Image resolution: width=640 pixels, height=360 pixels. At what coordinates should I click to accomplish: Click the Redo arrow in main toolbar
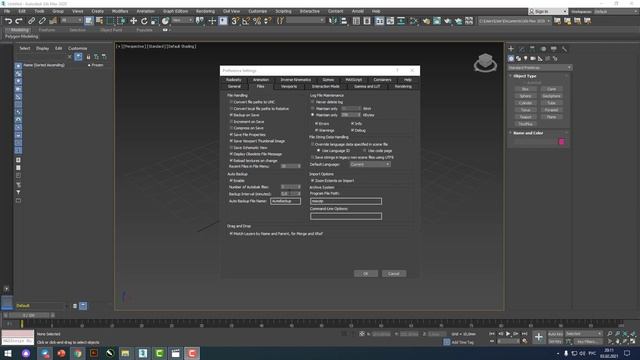click(19, 21)
